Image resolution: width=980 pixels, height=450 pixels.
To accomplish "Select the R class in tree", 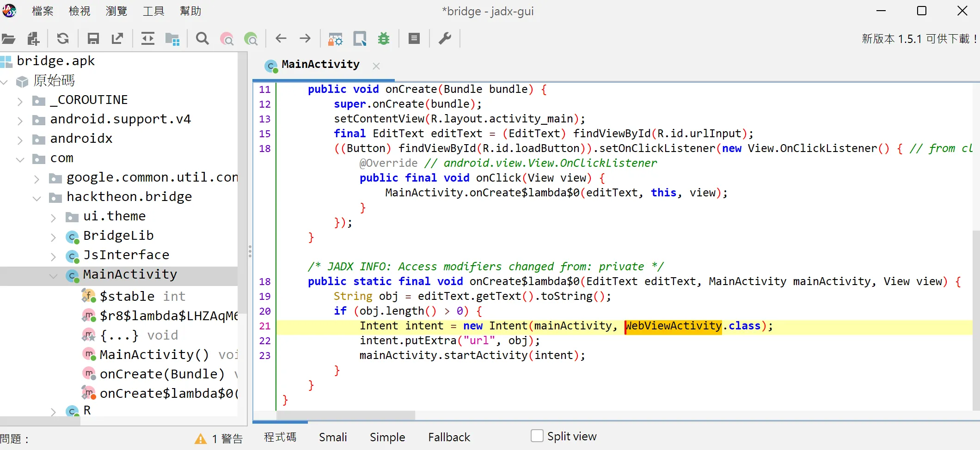I will [87, 410].
